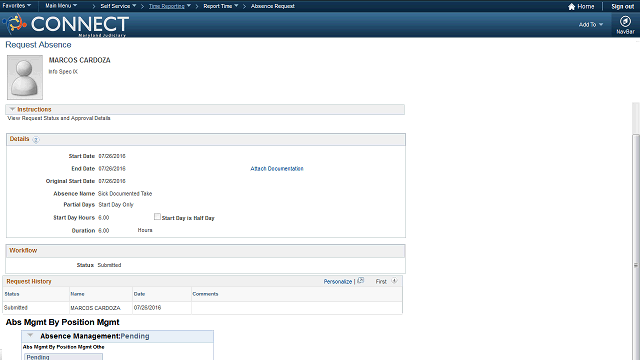The width and height of the screenshot is (640, 360).
Task: Click the CONNECT logo
Action: 67,24
